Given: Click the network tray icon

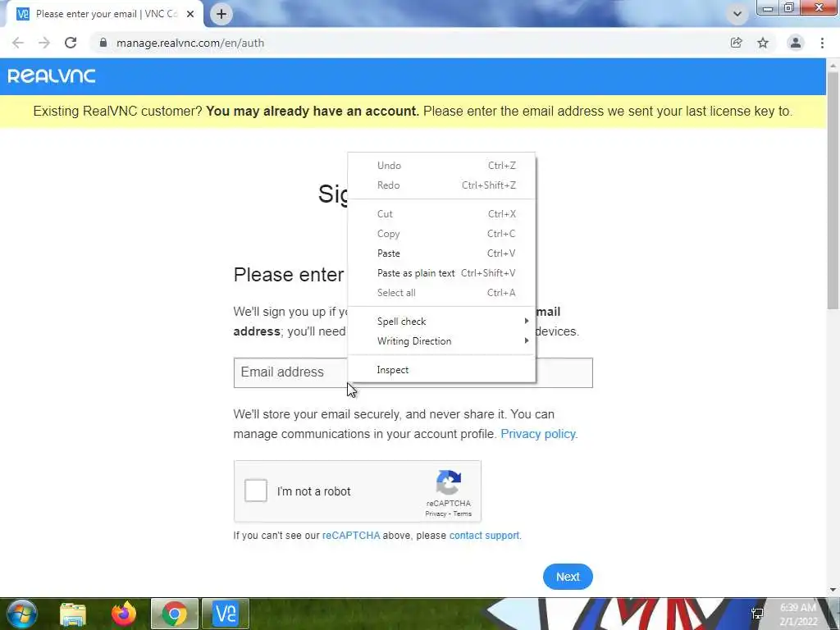Looking at the screenshot, I should click(757, 614).
